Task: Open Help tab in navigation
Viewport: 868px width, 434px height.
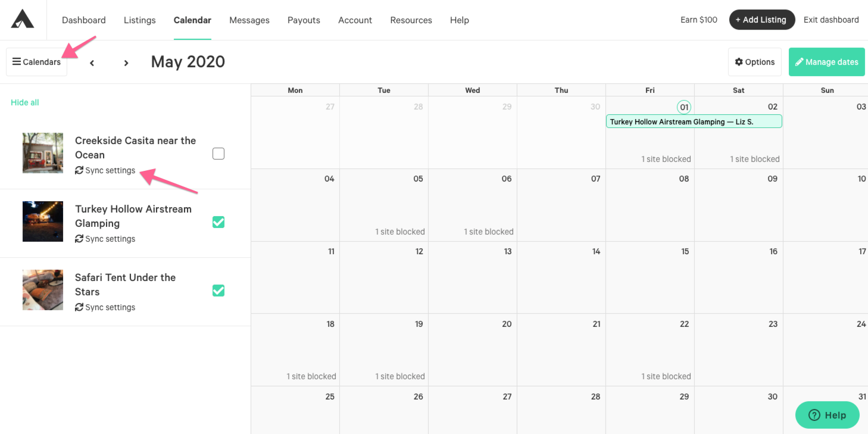Action: 460,20
